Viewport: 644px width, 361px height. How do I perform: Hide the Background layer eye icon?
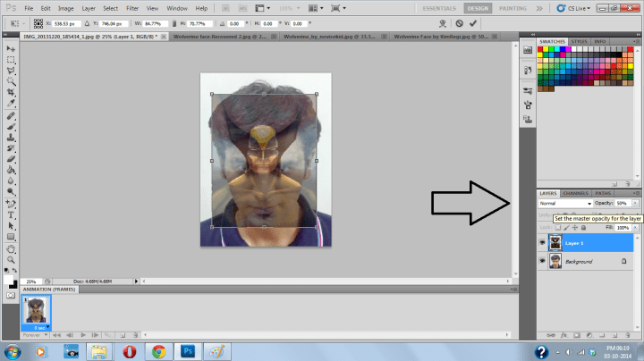542,261
